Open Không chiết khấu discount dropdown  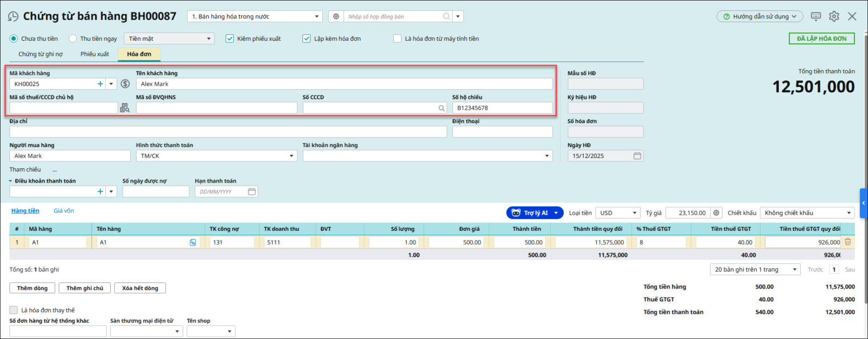click(848, 213)
